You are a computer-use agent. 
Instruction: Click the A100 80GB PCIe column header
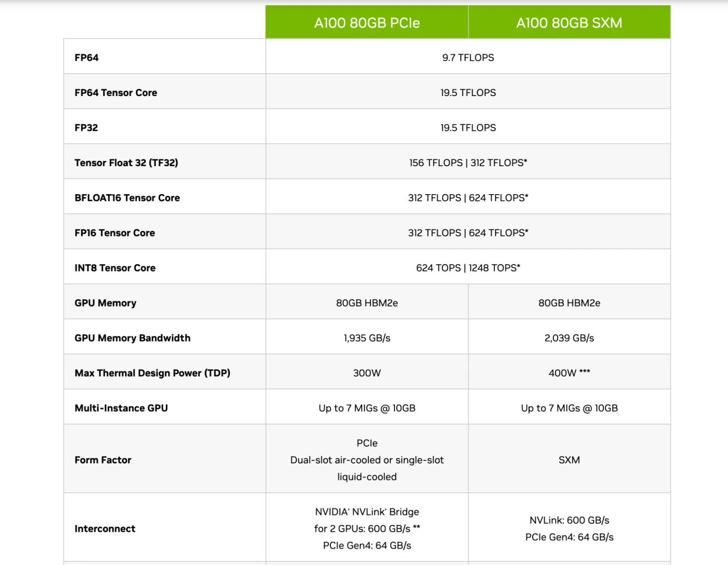[x=367, y=23]
